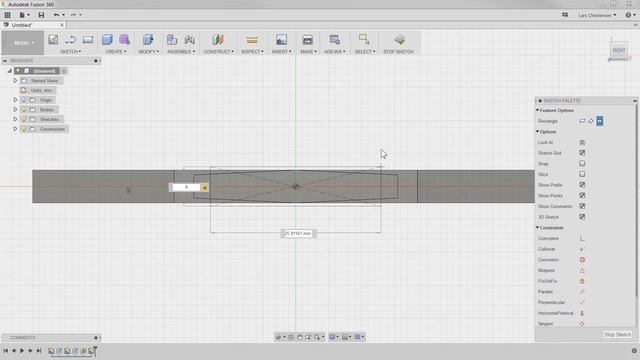Toggle visibility bulb of Sketches folder
The image size is (640, 360).
24,119
